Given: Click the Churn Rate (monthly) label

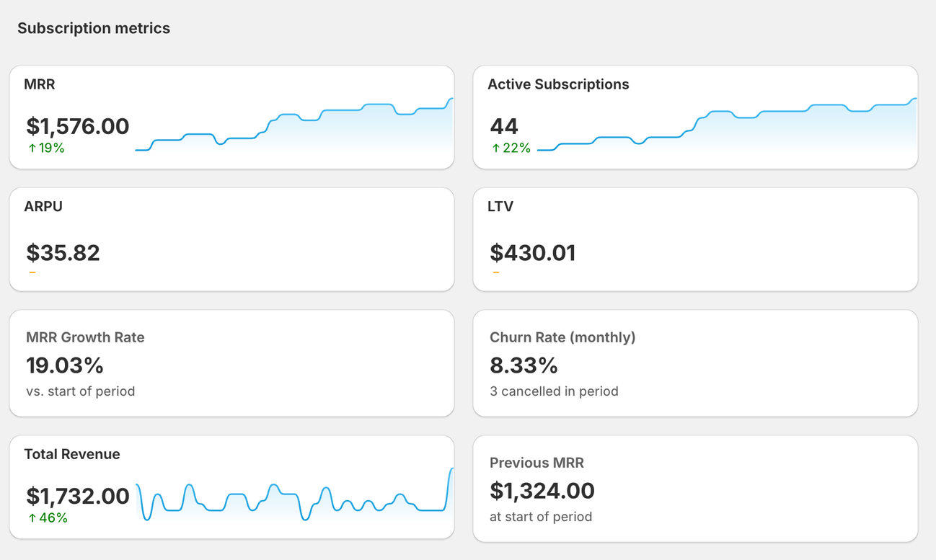Looking at the screenshot, I should tap(562, 337).
